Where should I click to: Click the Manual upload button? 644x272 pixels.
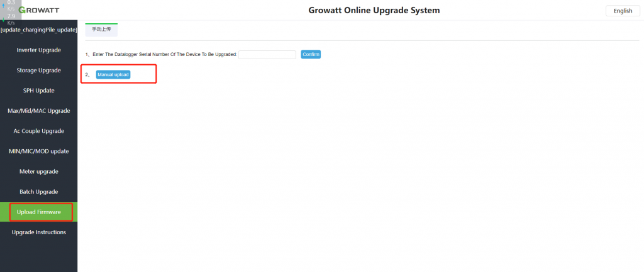(x=113, y=75)
